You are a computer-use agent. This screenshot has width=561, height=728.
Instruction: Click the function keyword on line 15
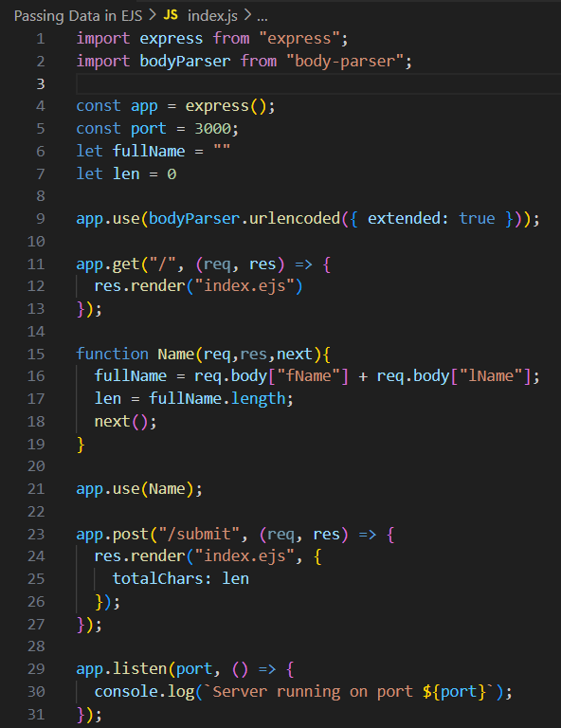pyautogui.click(x=112, y=354)
